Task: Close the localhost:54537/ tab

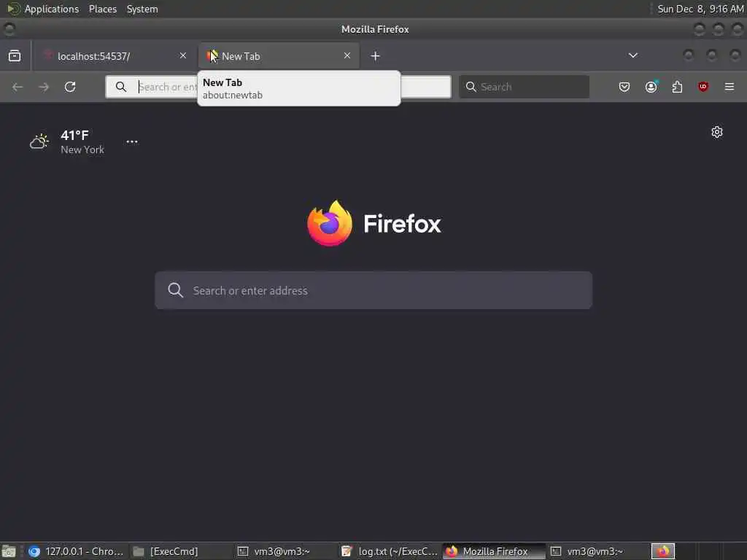Action: [183, 55]
